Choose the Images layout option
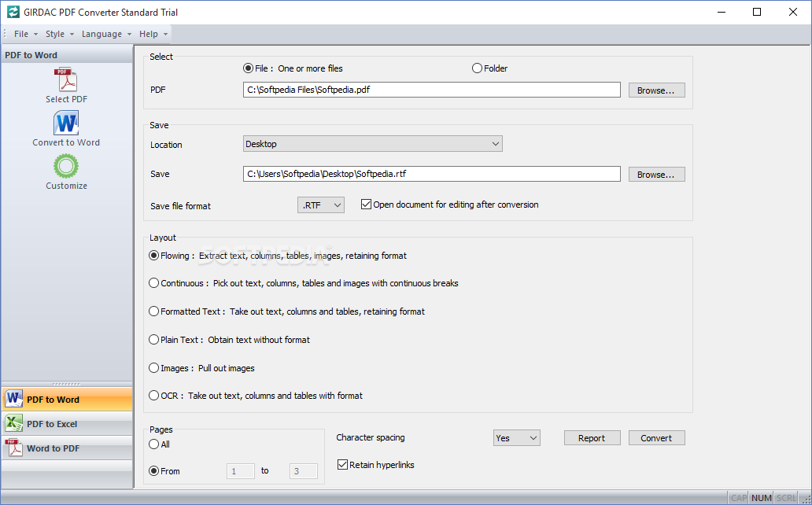812x505 pixels. pos(153,368)
